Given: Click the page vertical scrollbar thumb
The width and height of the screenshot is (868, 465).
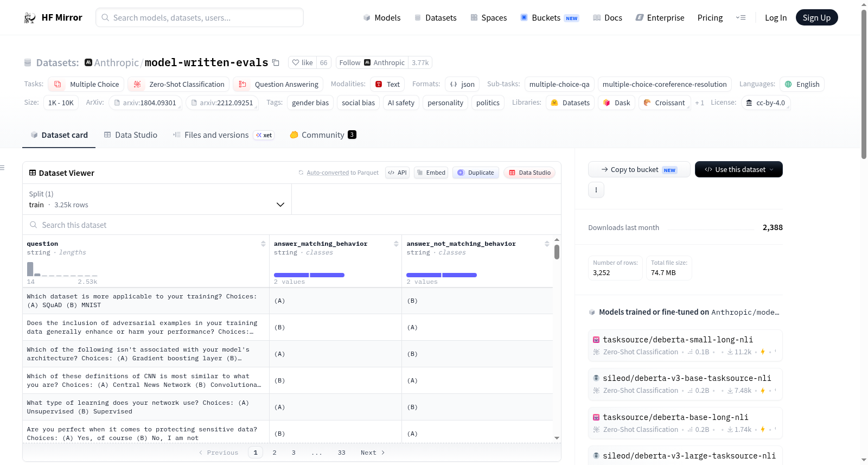Looking at the screenshot, I should (x=864, y=84).
